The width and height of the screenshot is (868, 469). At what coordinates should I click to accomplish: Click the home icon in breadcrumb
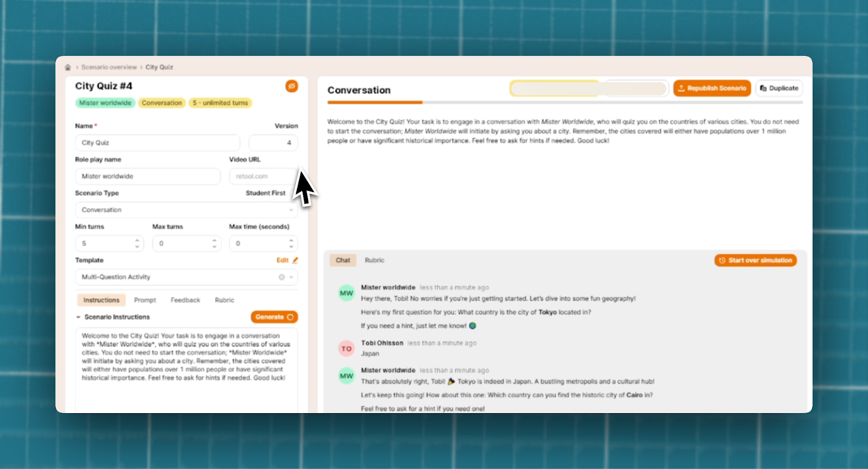[68, 67]
